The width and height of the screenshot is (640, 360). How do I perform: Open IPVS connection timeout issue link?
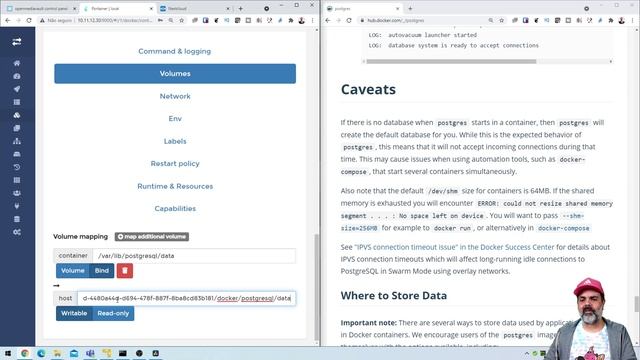tap(454, 247)
